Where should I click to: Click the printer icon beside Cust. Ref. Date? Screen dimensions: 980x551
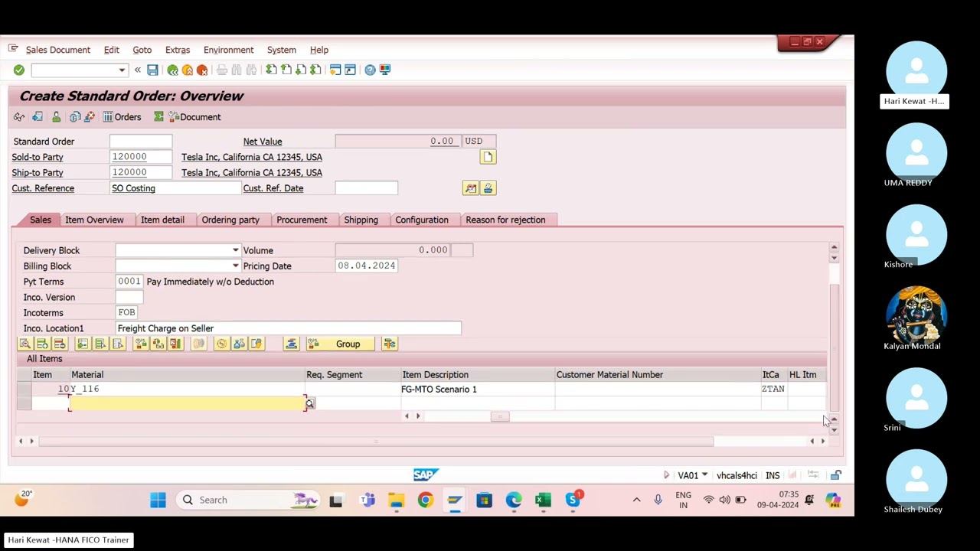click(488, 188)
